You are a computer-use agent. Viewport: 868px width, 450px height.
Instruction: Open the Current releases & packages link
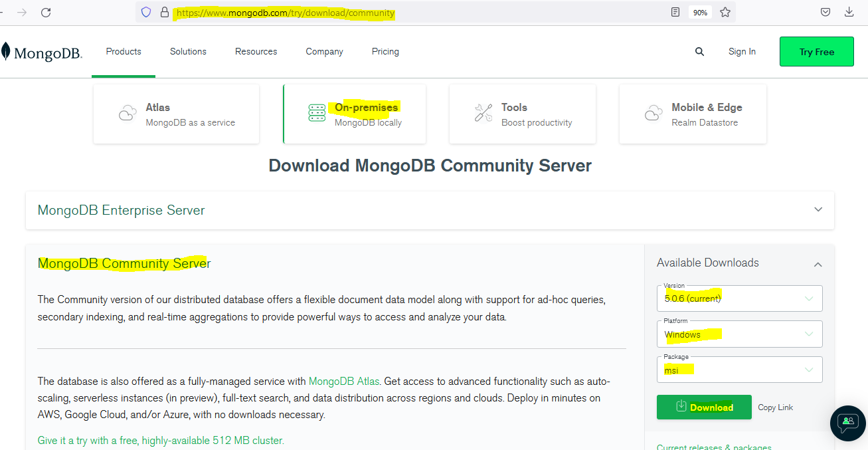point(714,447)
